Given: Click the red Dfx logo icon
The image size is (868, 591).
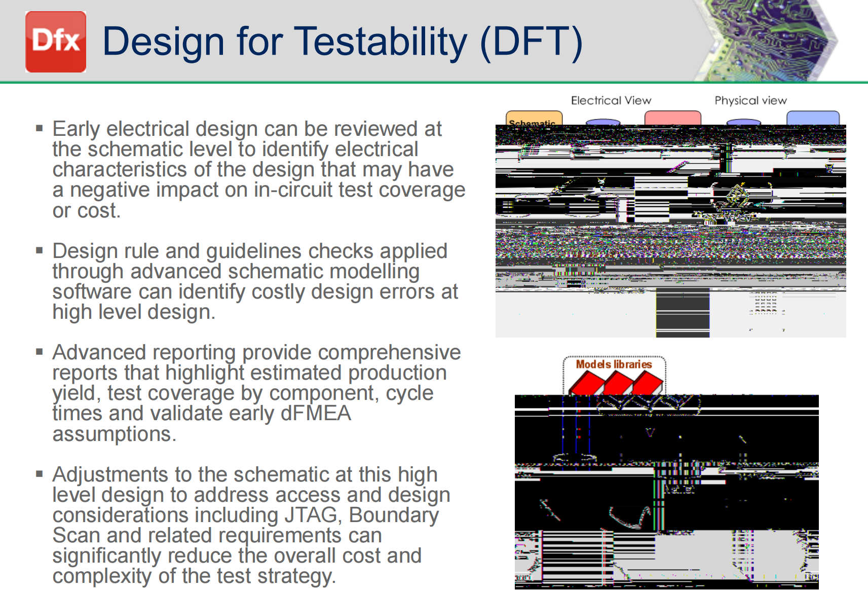Looking at the screenshot, I should point(56,42).
